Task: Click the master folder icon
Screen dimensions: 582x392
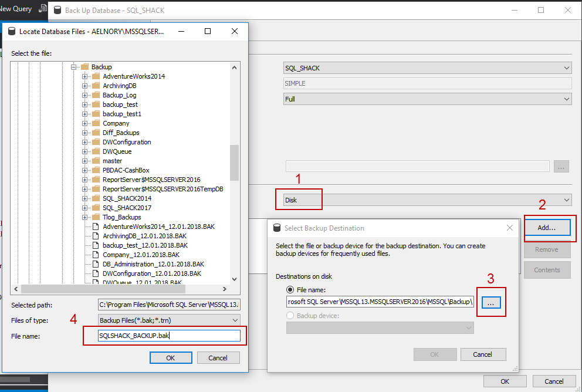Action: click(x=96, y=161)
